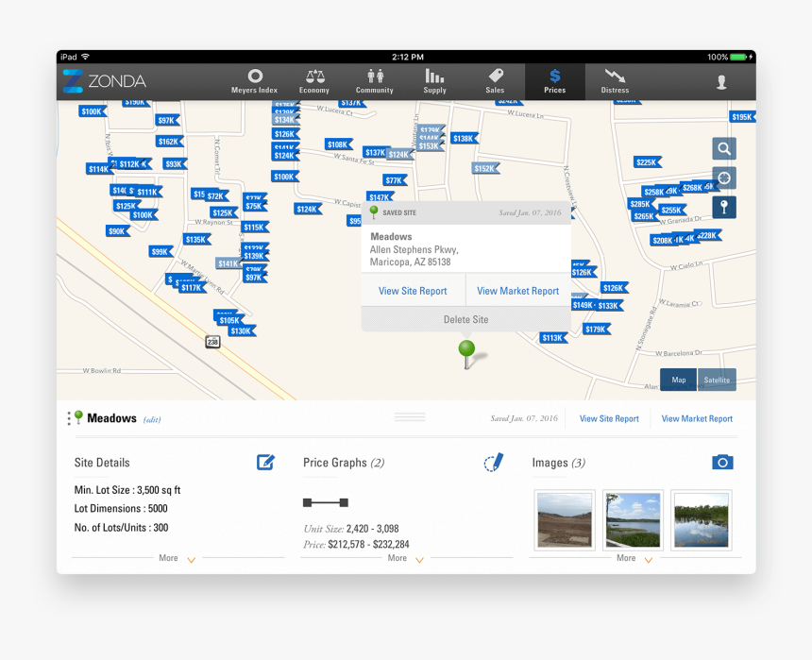This screenshot has height=660, width=812.
Task: Select the $135K price marker
Action: (196, 239)
